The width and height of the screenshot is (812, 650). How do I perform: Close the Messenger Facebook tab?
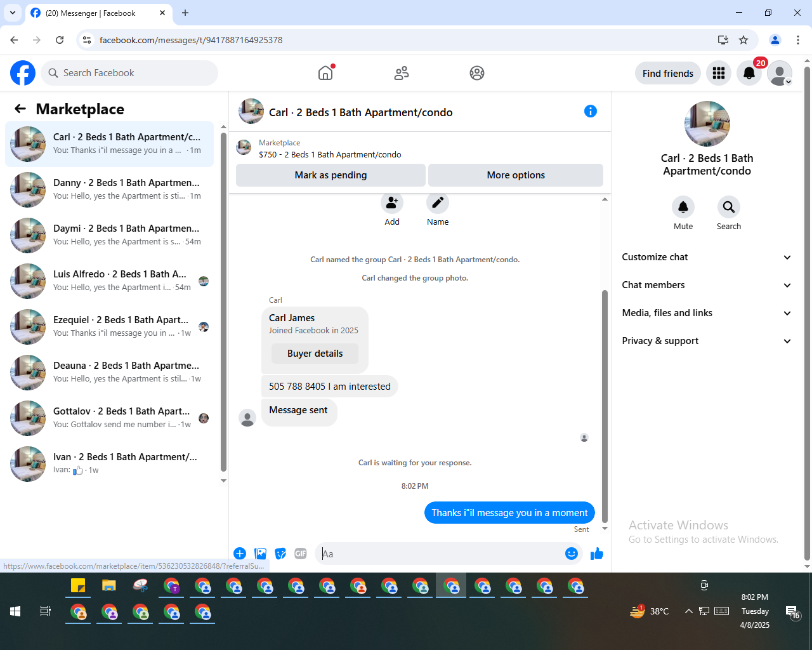coord(162,13)
